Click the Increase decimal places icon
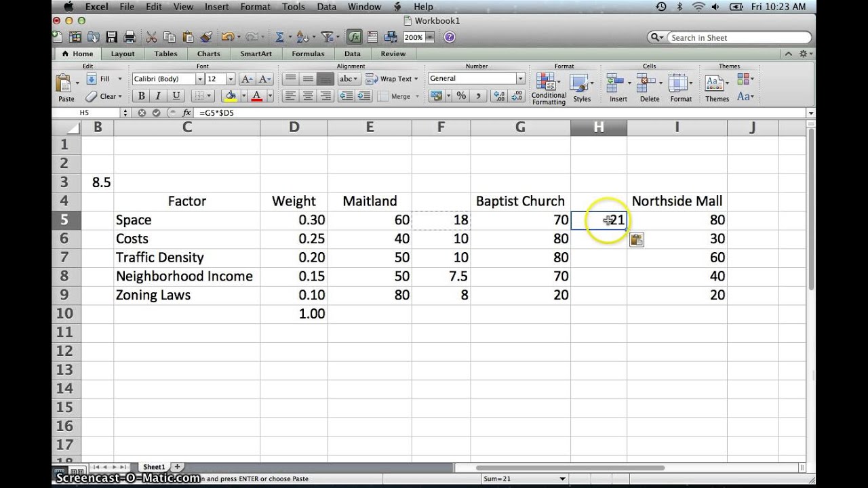The height and width of the screenshot is (488, 868). pos(500,96)
